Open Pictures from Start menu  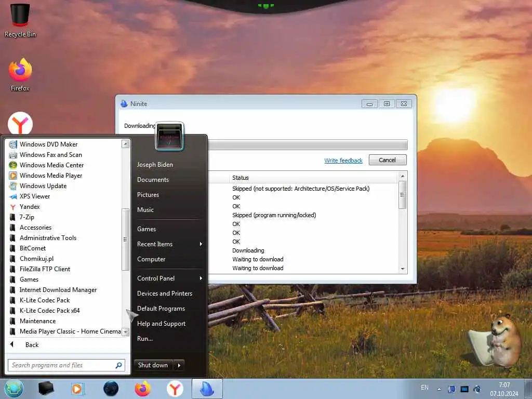pyautogui.click(x=148, y=195)
